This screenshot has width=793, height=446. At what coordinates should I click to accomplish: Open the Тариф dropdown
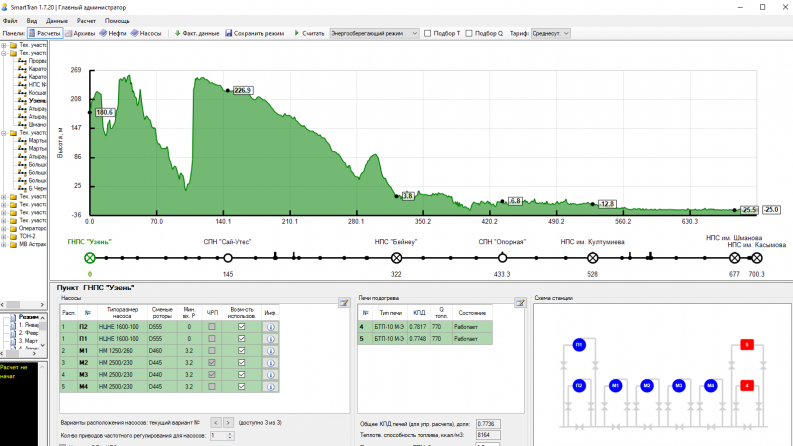[x=551, y=33]
